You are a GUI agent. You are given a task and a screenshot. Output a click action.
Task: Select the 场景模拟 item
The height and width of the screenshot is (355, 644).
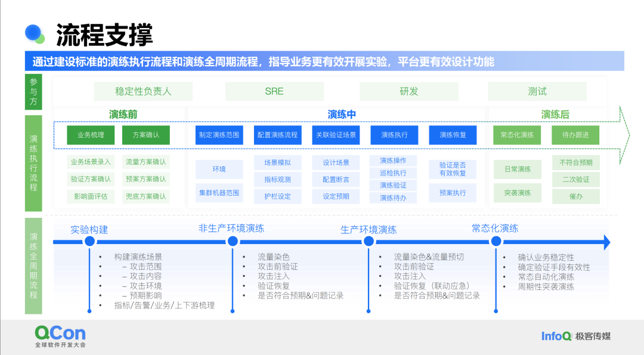point(278,163)
